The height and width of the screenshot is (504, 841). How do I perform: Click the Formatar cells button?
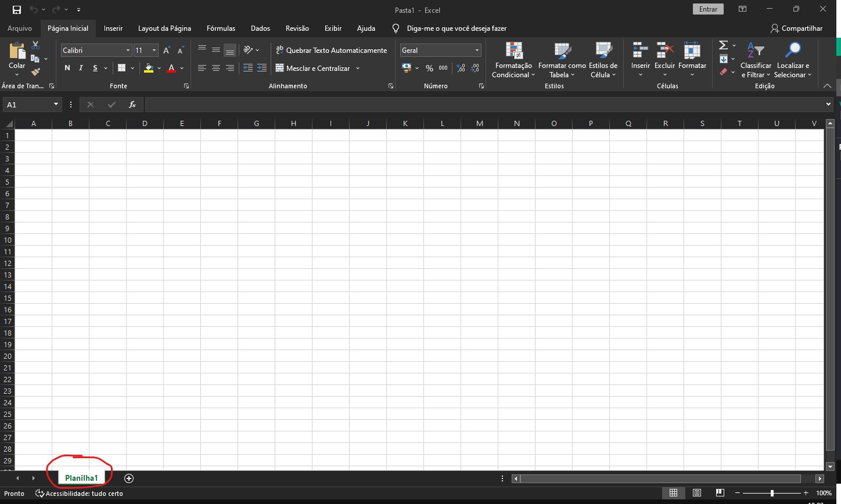(692, 60)
